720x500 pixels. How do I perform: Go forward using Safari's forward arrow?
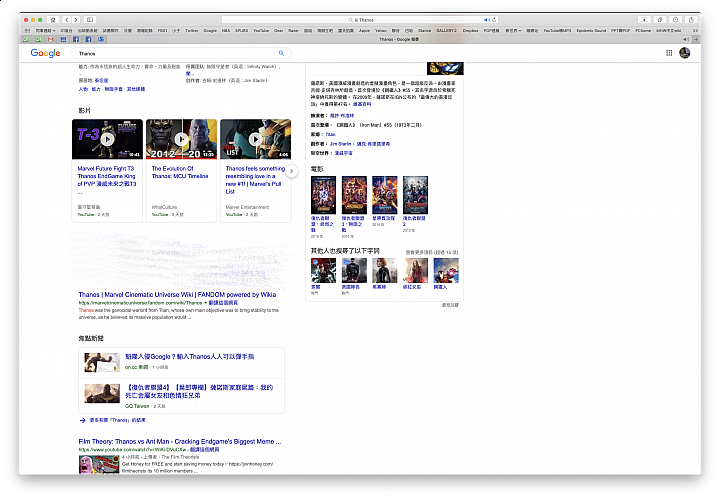pyautogui.click(x=76, y=20)
